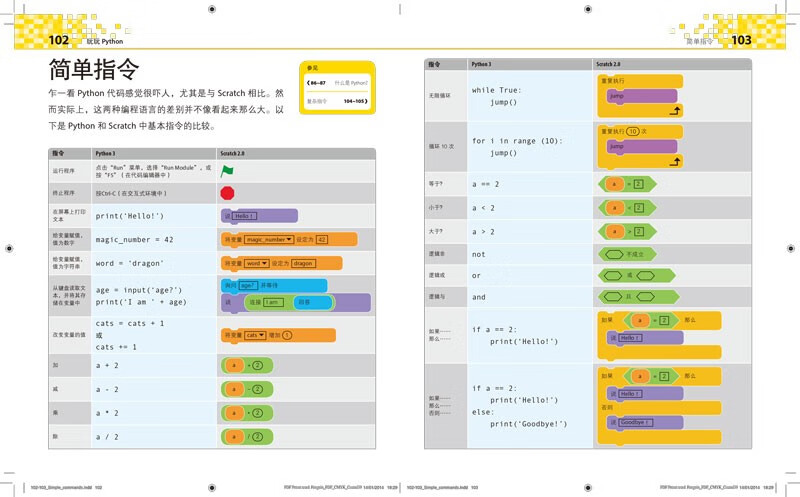Click the green 'or' operator block
Image resolution: width=800 pixels, height=497 pixels.
point(637,276)
